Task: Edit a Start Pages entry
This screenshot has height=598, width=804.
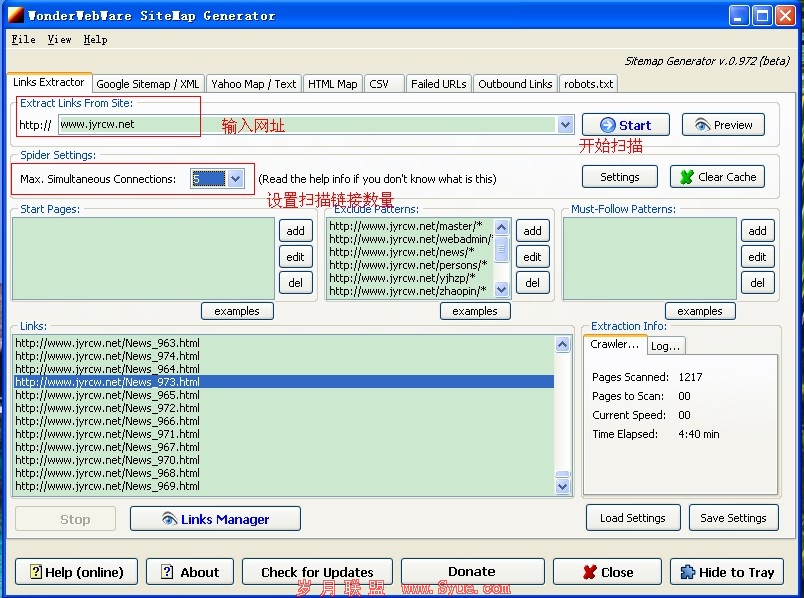Action: click(296, 256)
